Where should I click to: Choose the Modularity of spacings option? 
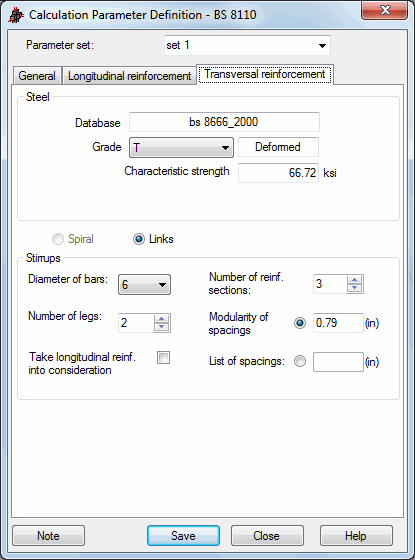(300, 323)
